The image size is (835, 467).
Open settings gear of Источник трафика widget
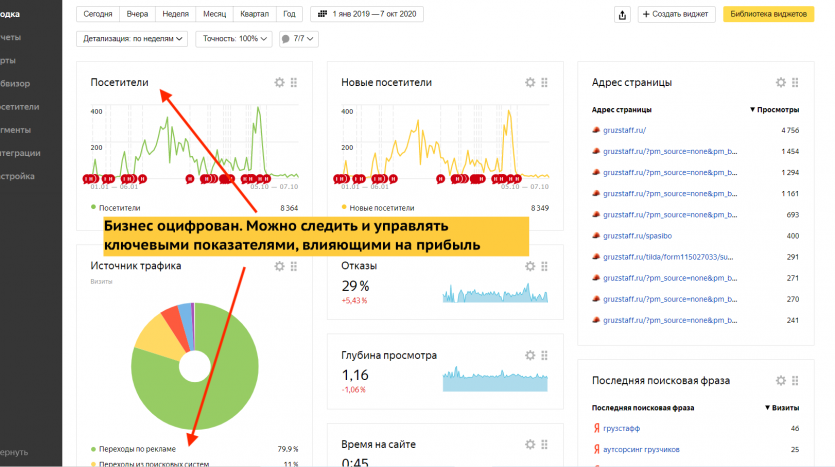279,266
